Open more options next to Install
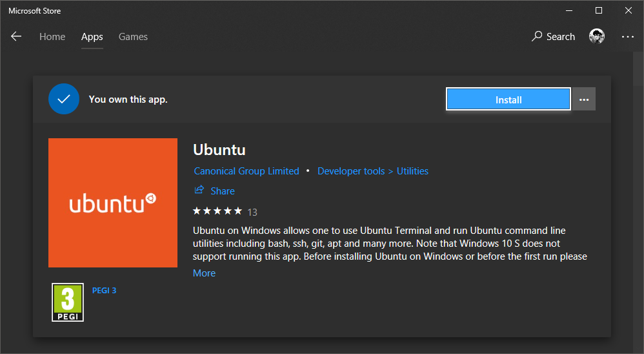Image resolution: width=644 pixels, height=354 pixels. pyautogui.click(x=584, y=99)
